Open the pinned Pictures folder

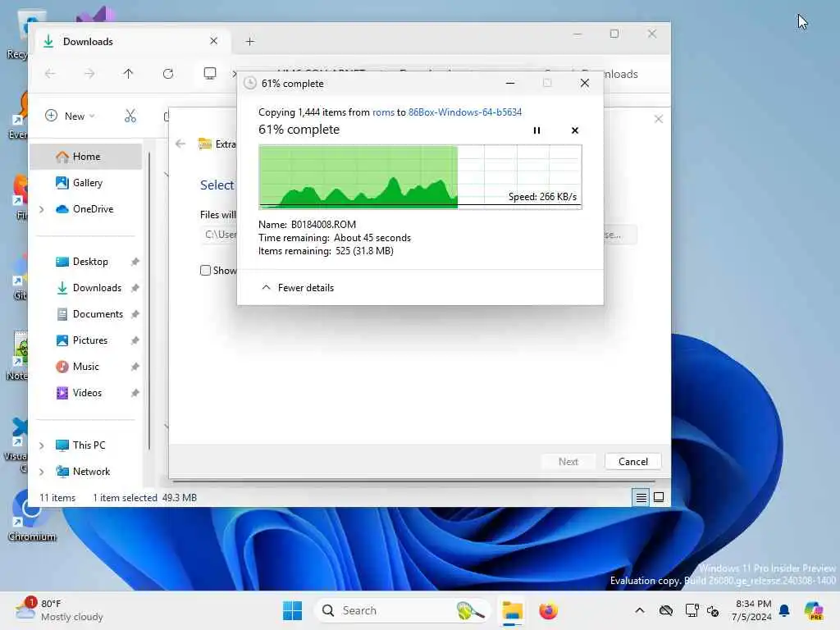pyautogui.click(x=82, y=340)
